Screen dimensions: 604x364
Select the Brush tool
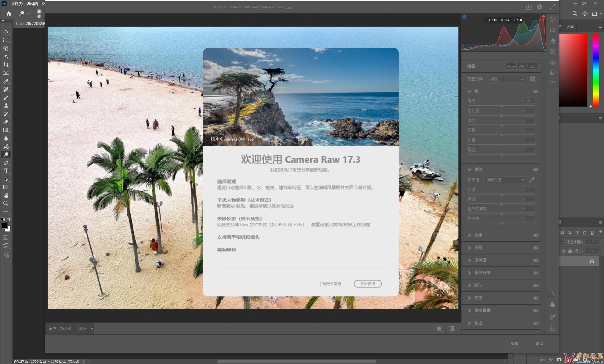click(x=6, y=97)
